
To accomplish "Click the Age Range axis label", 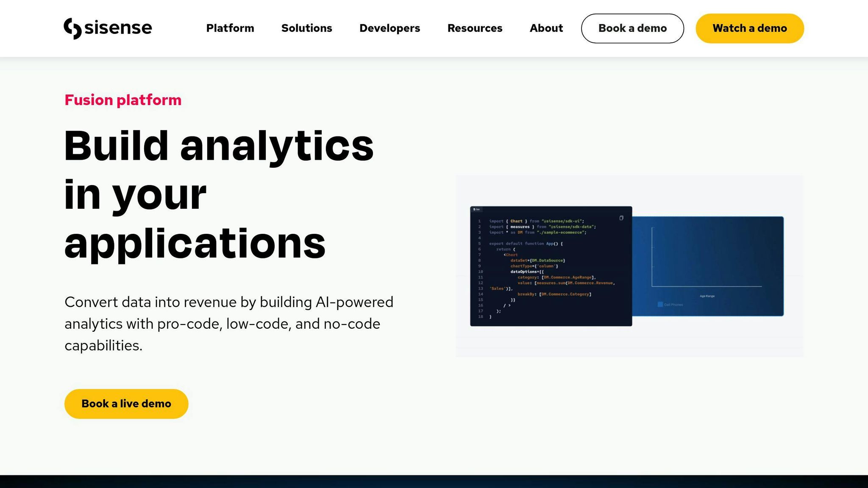I will (x=707, y=296).
